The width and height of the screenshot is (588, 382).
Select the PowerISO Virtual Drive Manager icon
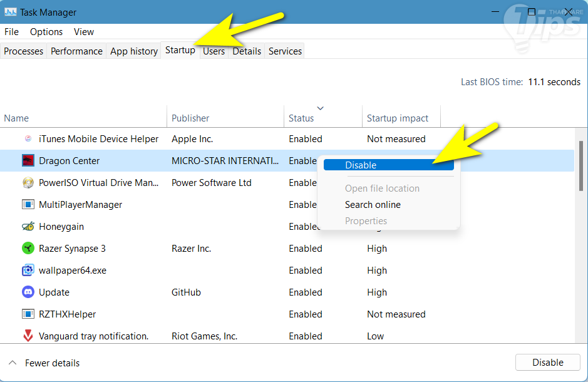click(28, 183)
